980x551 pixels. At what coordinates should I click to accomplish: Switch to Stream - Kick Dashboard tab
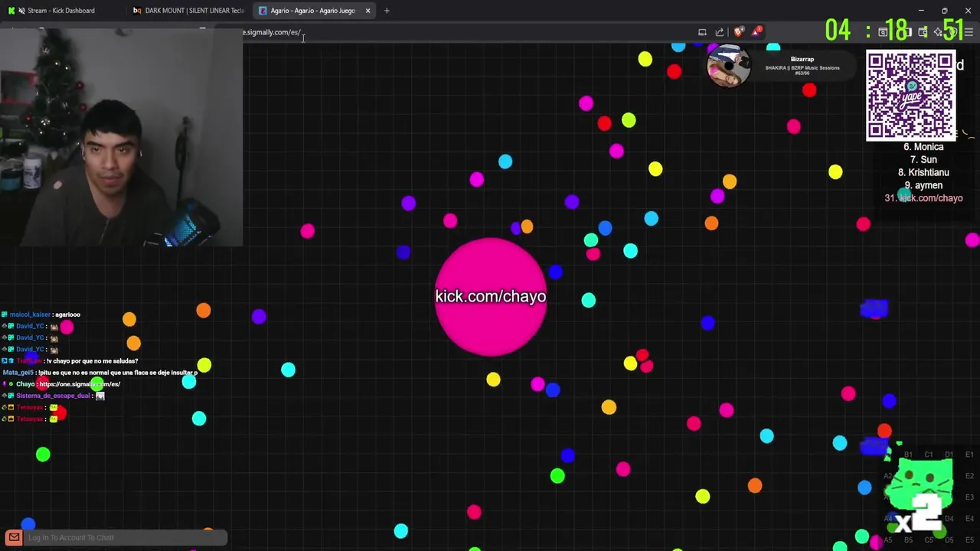(x=61, y=11)
